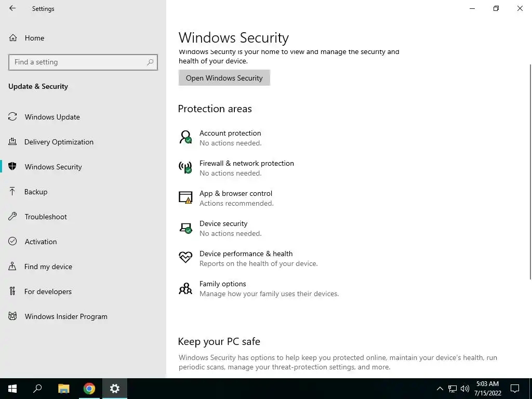Click 'Manage how your family uses their devices.'
532x399 pixels.
(x=269, y=294)
